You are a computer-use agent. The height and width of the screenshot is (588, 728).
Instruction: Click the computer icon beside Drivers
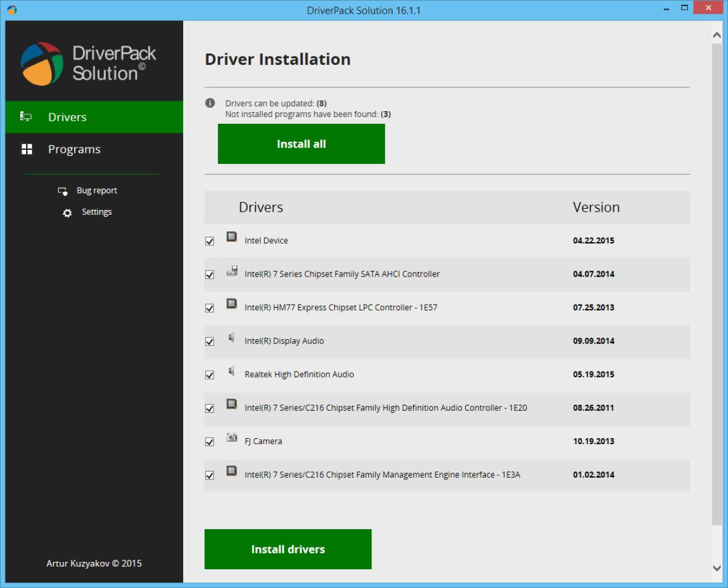(x=25, y=117)
